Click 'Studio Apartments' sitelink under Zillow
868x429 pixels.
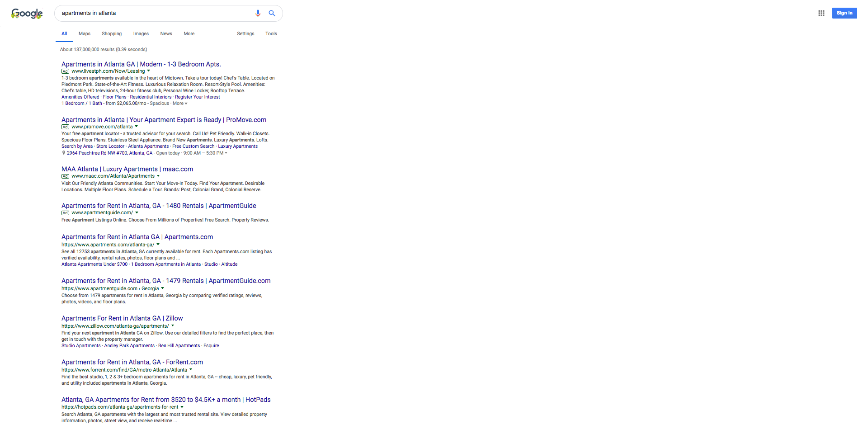coord(81,346)
